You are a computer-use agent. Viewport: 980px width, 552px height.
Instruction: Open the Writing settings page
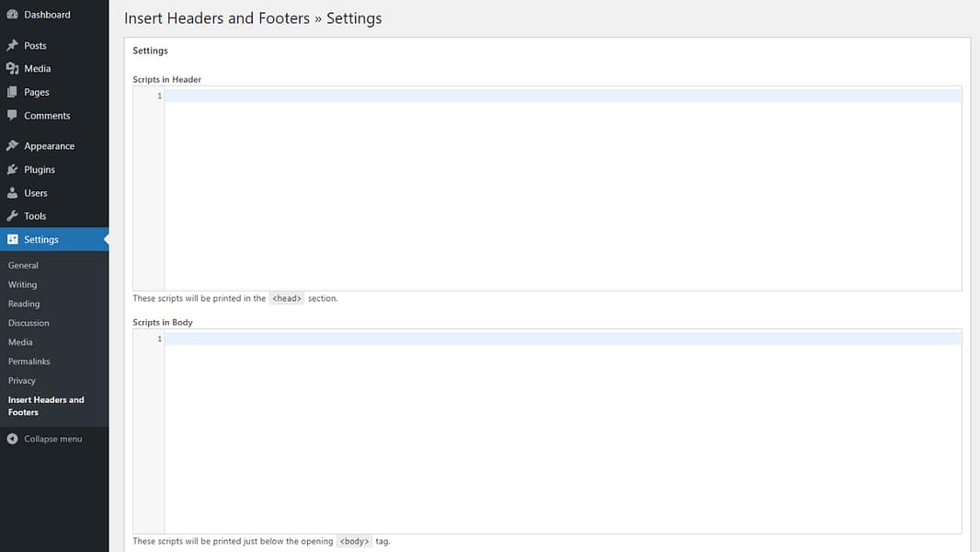click(23, 284)
